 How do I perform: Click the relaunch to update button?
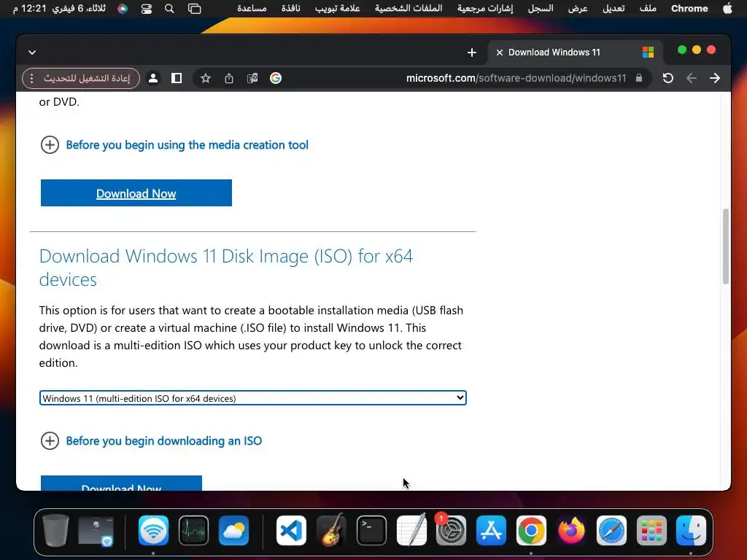(87, 78)
